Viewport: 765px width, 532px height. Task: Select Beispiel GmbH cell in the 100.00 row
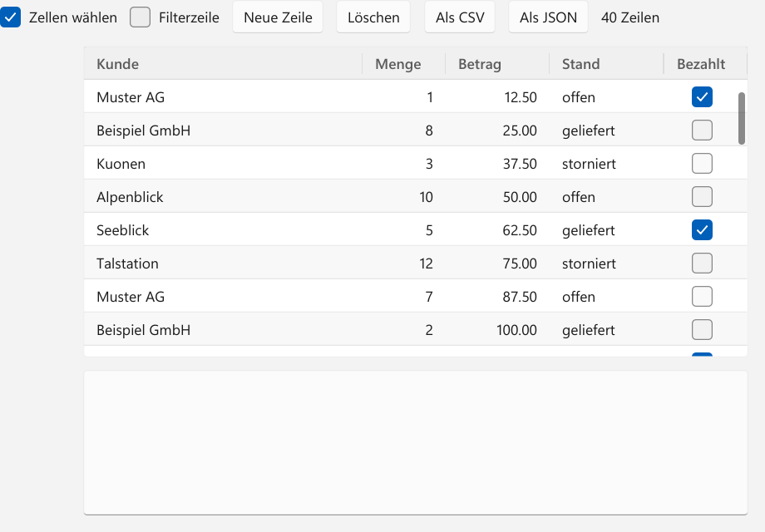[223, 330]
